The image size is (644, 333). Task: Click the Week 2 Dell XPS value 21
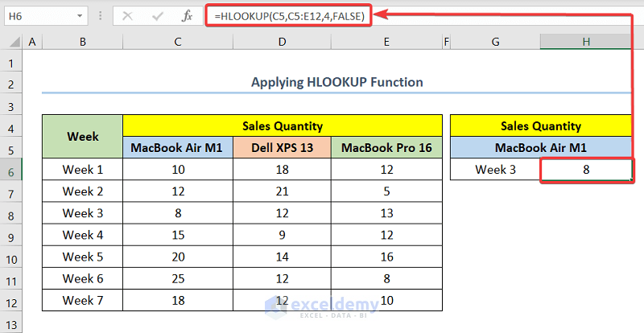[x=282, y=191]
